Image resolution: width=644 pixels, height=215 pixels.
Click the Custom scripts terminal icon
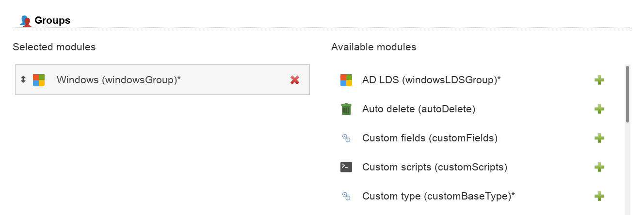(346, 167)
